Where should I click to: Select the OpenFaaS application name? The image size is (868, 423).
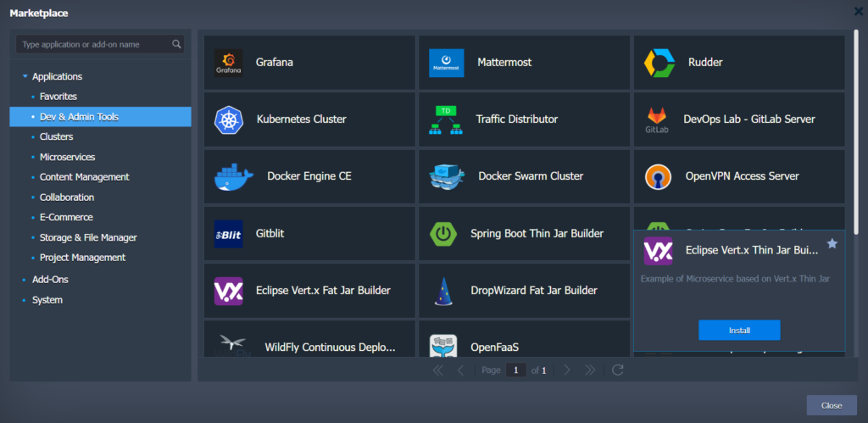coord(495,348)
